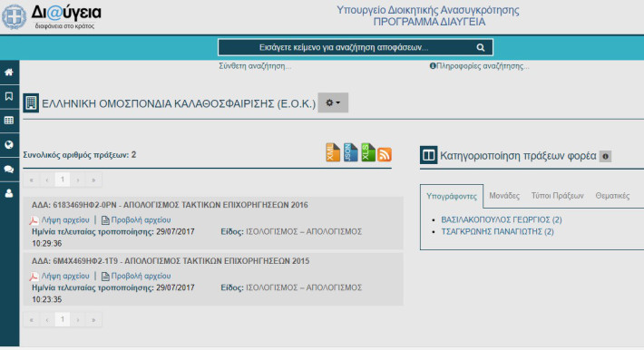Export results as JSON file
The image size is (644, 350).
coord(350,152)
